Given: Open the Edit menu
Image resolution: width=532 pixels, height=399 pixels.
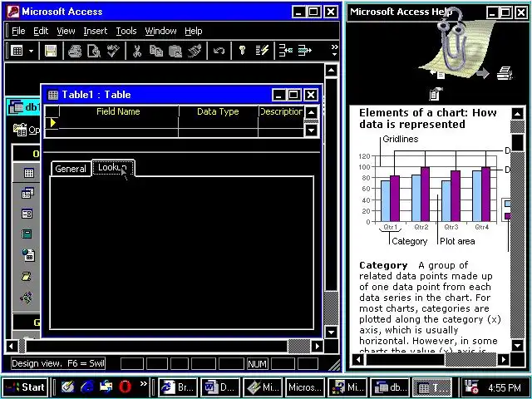Looking at the screenshot, I should (x=41, y=31).
